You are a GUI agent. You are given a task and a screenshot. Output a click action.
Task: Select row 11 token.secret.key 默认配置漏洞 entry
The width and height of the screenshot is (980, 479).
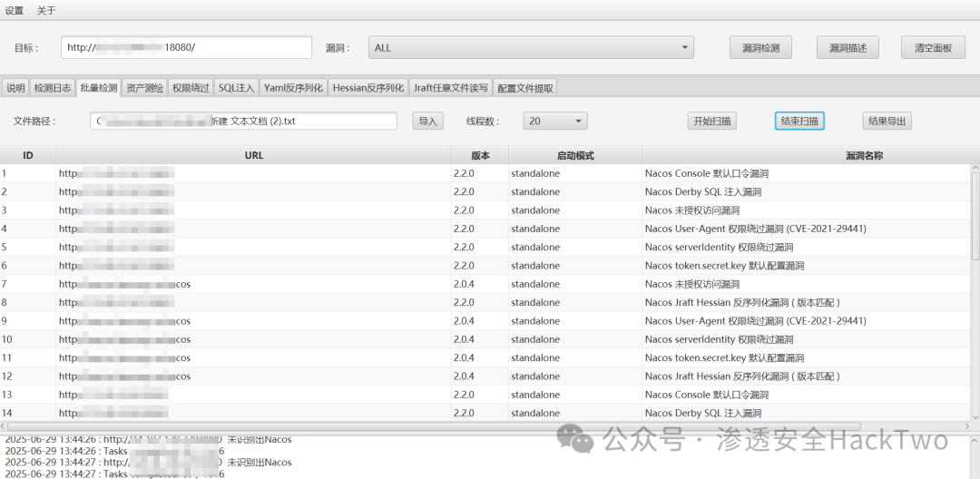pyautogui.click(x=485, y=357)
